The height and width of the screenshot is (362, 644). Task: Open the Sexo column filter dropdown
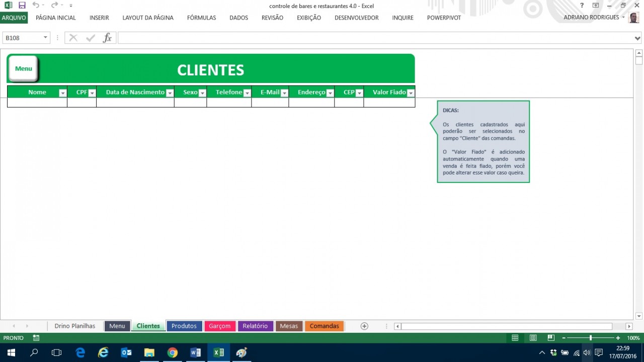coord(202,93)
